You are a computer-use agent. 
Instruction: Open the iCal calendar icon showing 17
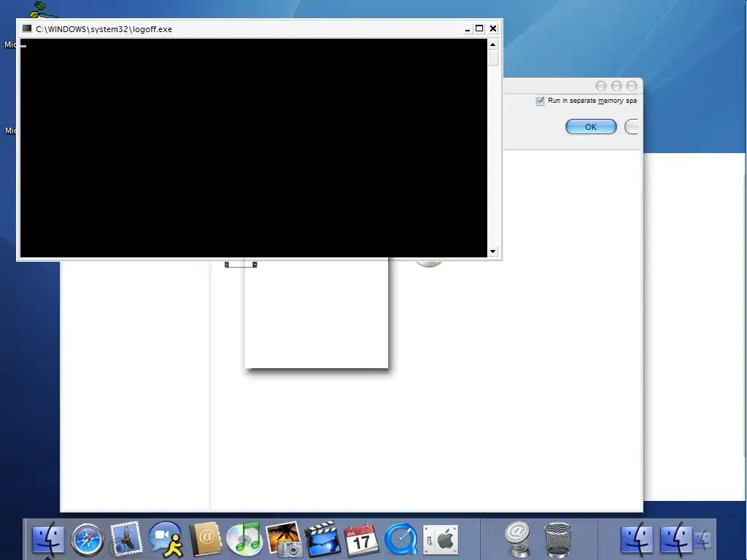pyautogui.click(x=362, y=540)
